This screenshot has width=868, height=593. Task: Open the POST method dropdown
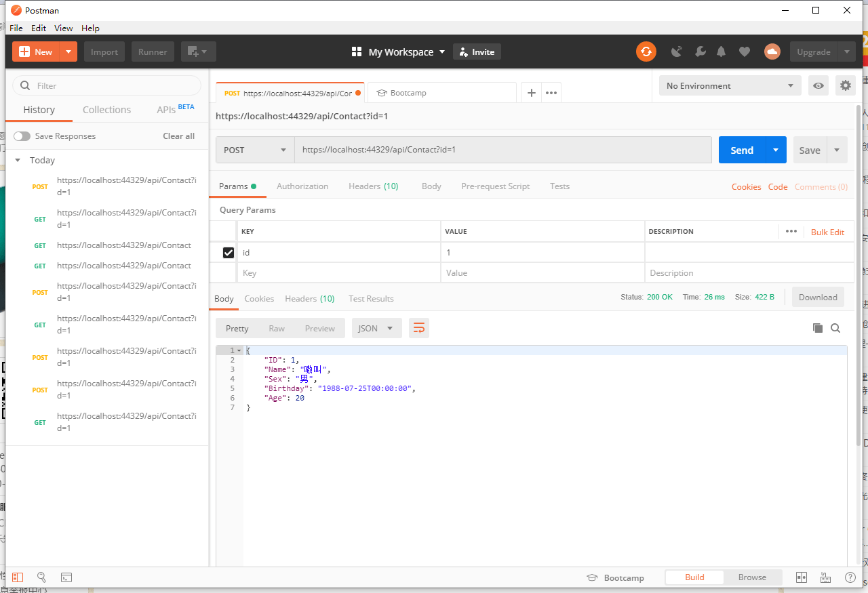255,150
